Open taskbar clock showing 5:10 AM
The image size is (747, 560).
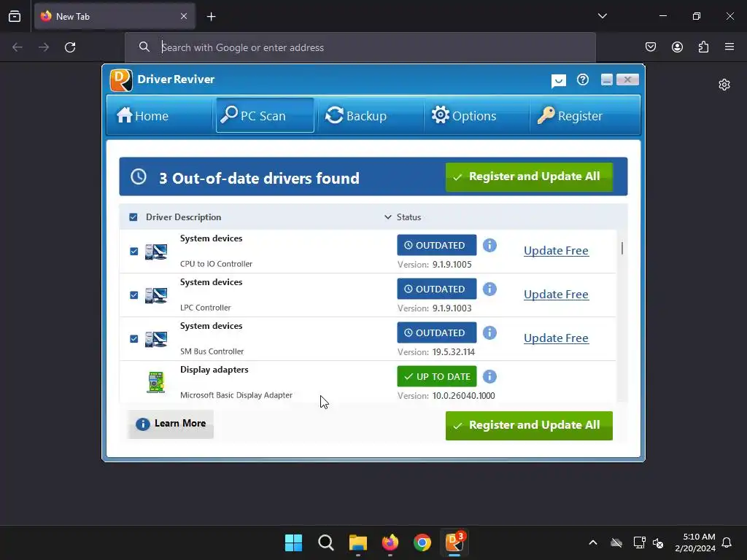(x=695, y=542)
